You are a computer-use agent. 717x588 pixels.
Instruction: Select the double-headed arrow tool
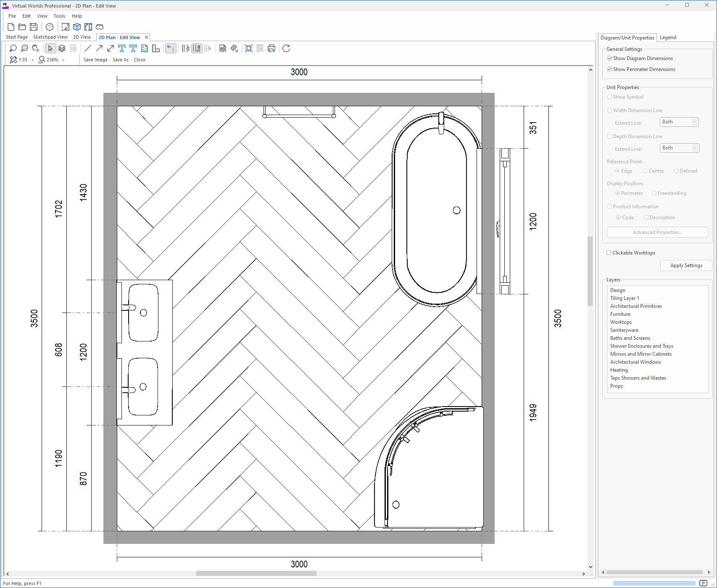coord(111,48)
